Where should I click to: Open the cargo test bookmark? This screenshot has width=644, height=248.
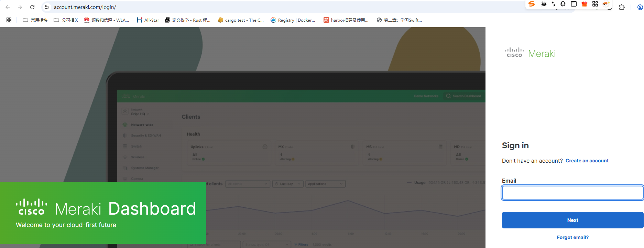click(x=241, y=20)
